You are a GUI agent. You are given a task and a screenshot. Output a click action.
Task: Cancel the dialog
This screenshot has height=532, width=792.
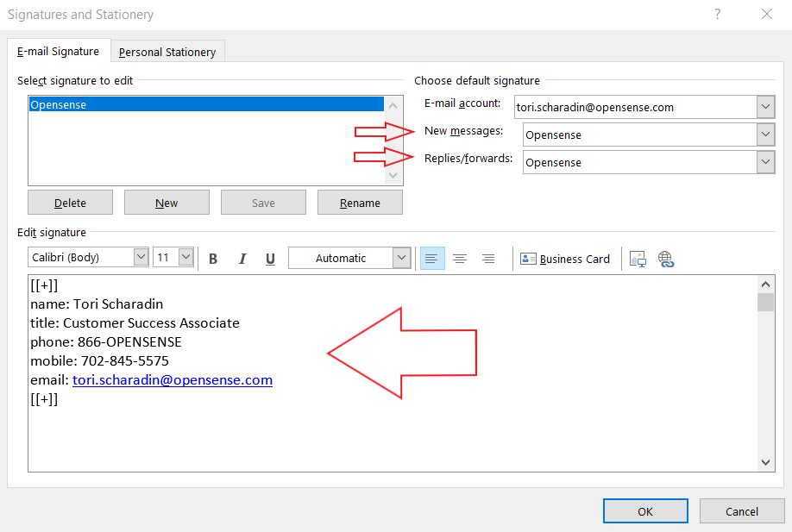point(742,510)
